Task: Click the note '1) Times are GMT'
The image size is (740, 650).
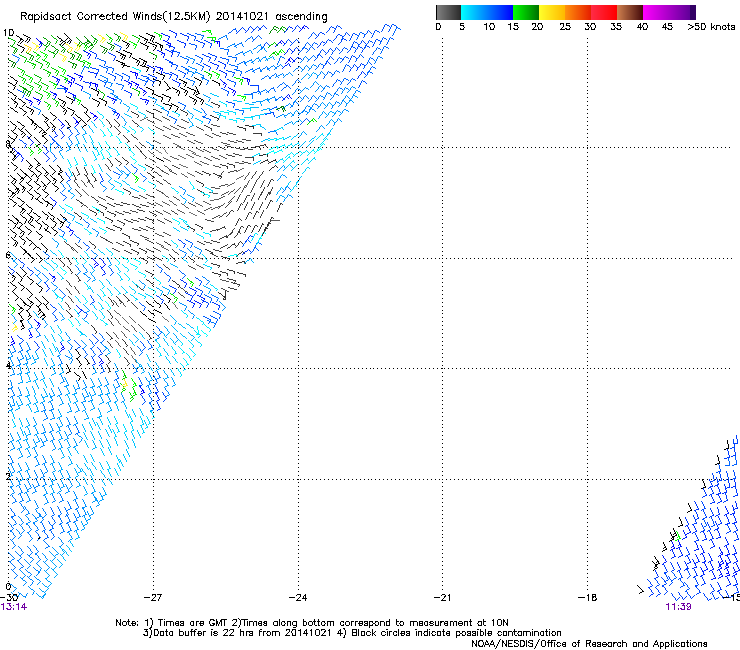Action: (x=186, y=623)
